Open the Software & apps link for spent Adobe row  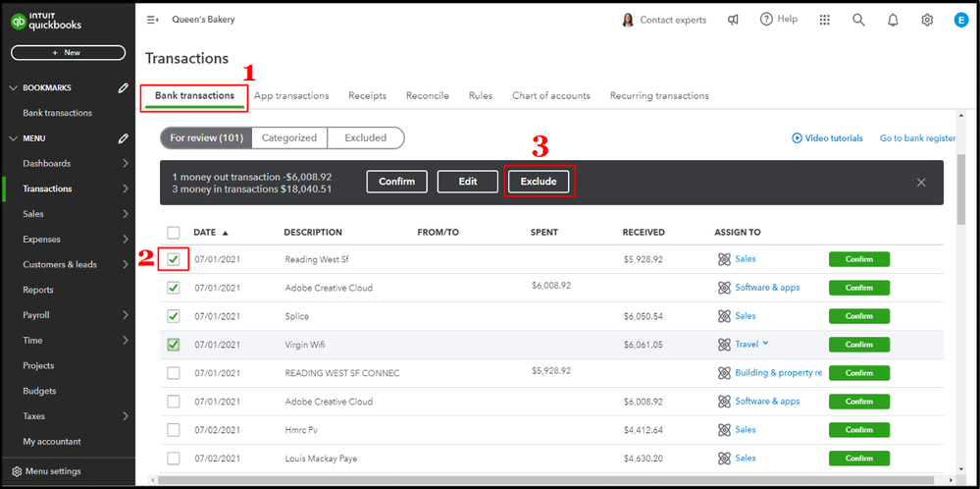pyautogui.click(x=767, y=288)
